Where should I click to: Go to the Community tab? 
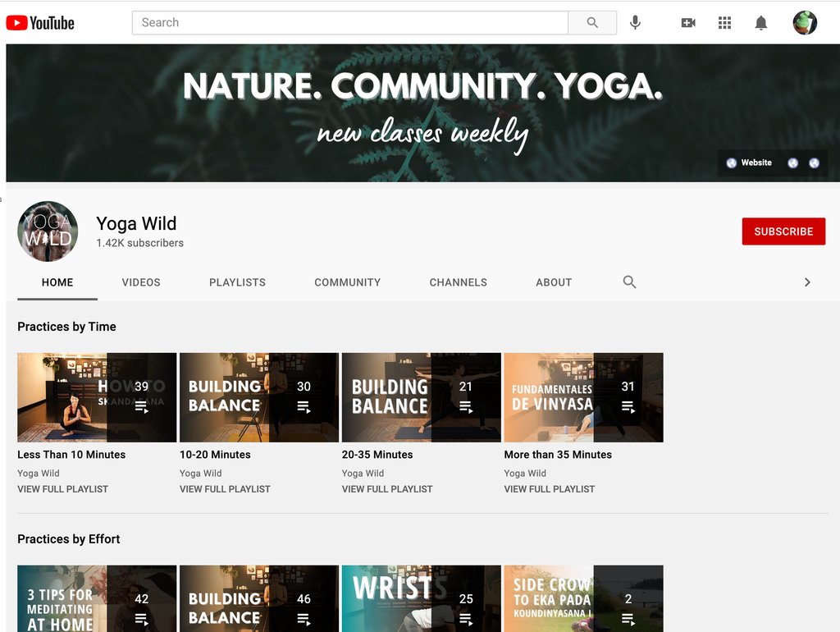[347, 282]
